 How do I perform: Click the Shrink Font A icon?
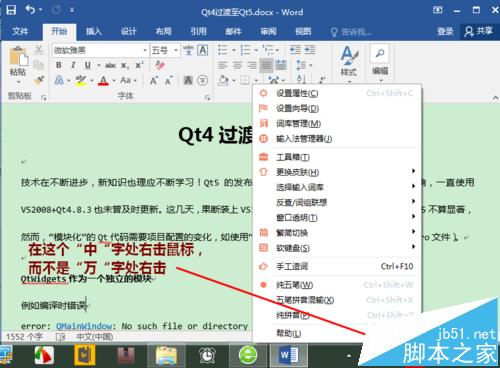(168, 81)
